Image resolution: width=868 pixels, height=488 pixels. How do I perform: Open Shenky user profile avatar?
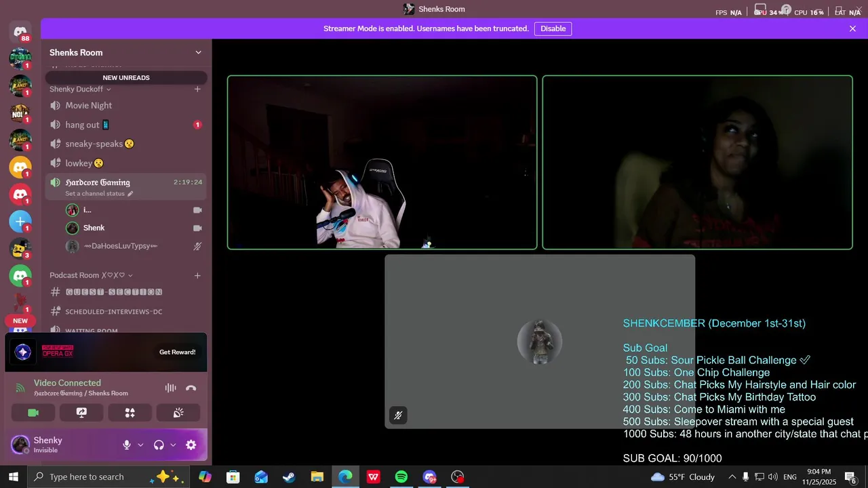pos(20,445)
